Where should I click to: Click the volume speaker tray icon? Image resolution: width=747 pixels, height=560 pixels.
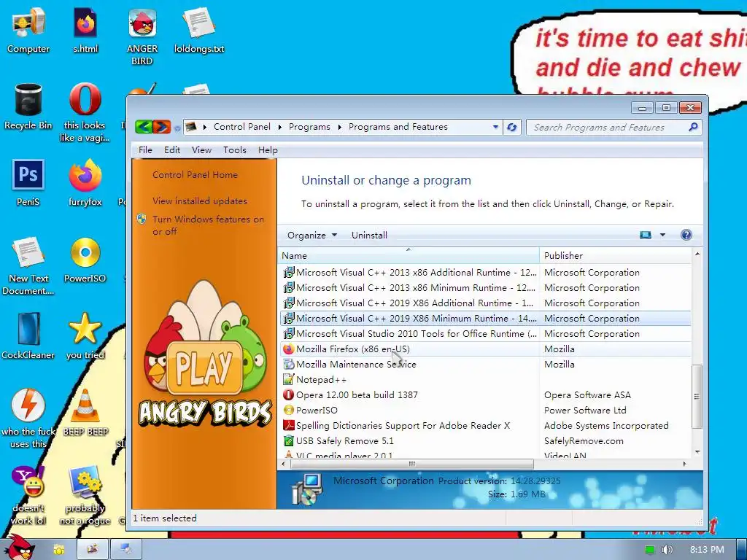[x=667, y=550]
